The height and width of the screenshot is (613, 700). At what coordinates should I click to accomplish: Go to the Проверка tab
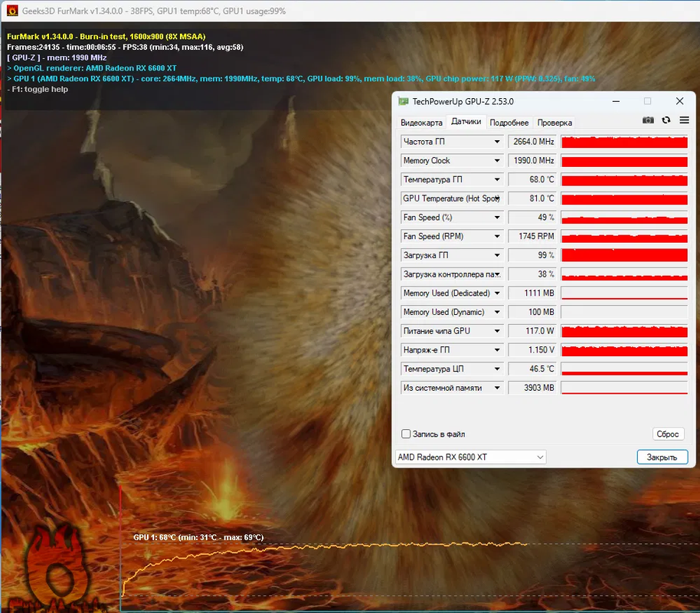[x=554, y=123]
